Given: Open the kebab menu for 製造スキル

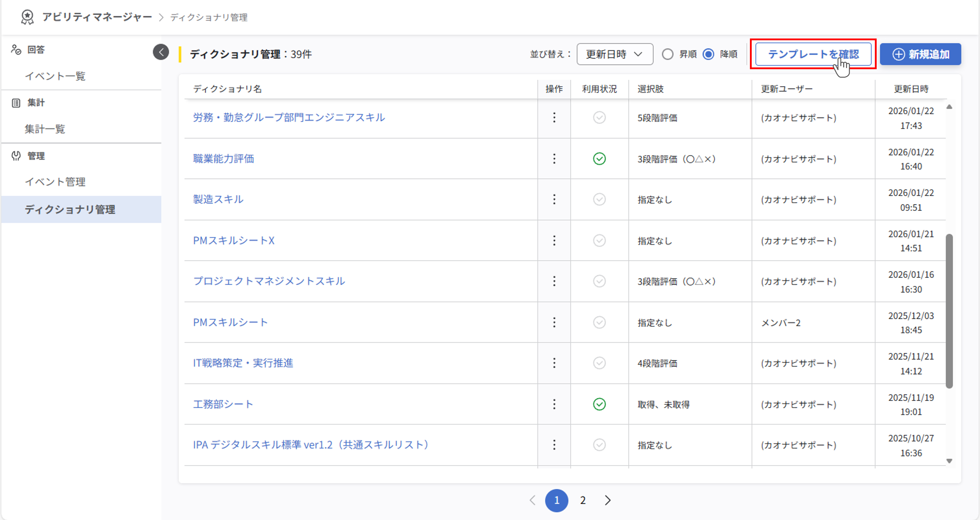Looking at the screenshot, I should point(554,199).
